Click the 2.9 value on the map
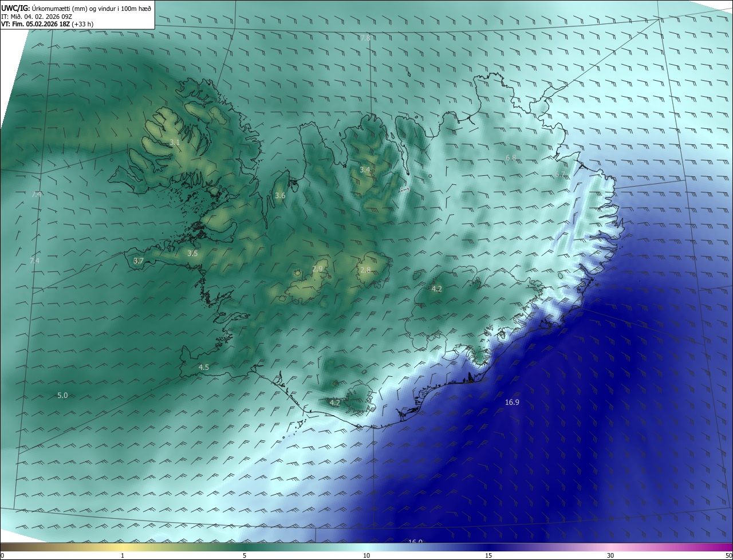 pos(318,269)
